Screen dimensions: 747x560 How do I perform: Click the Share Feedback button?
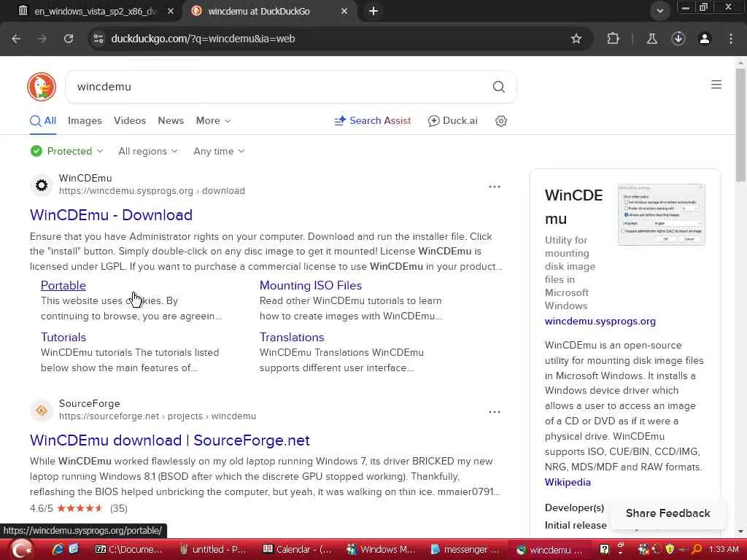(x=667, y=513)
